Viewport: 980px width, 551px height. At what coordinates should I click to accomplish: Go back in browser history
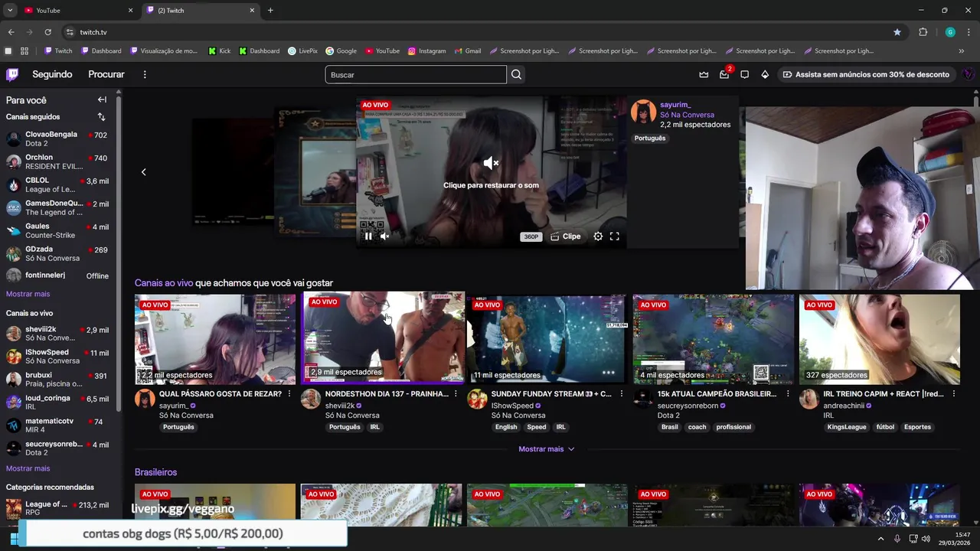[x=11, y=32]
